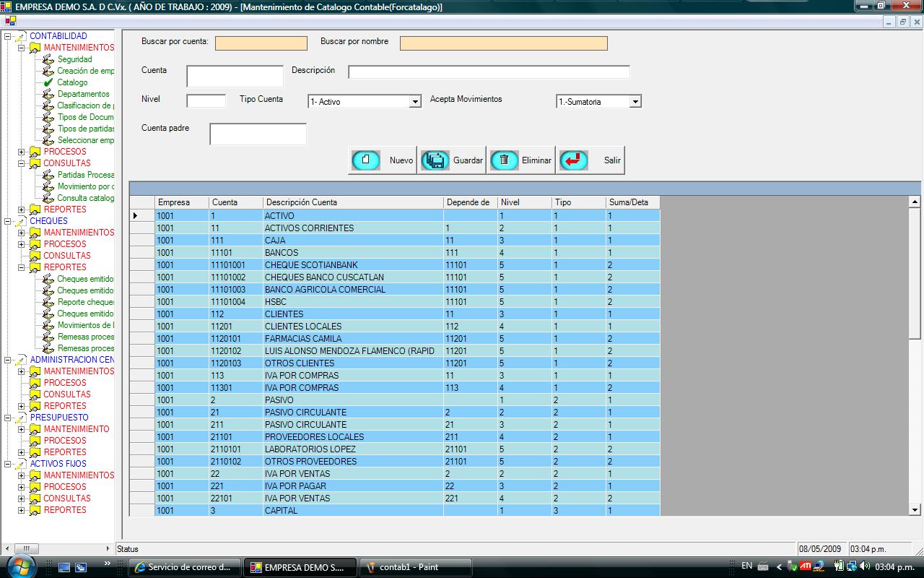Open the Windows Start orb
Image resolution: width=924 pixels, height=578 pixels.
tap(21, 566)
